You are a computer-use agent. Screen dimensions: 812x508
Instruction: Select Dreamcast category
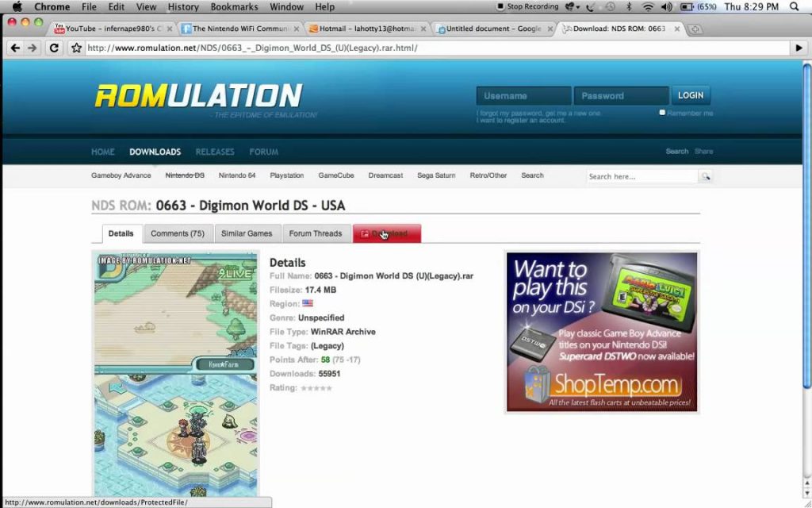click(386, 175)
